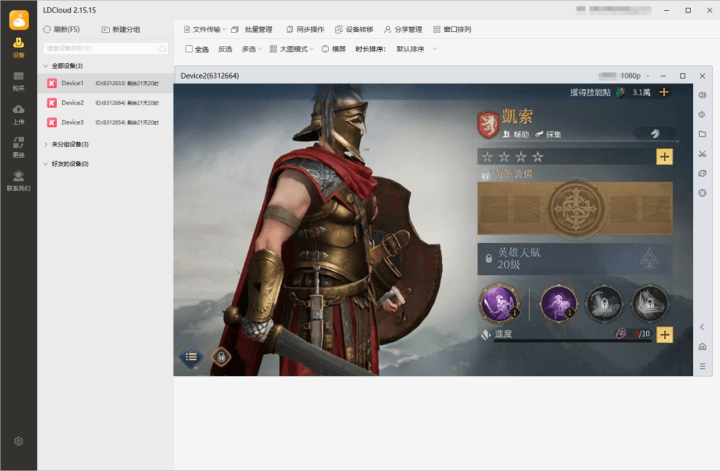The width and height of the screenshot is (720, 471).
Task: Tap the 輔助 support tag
Action: [515, 134]
